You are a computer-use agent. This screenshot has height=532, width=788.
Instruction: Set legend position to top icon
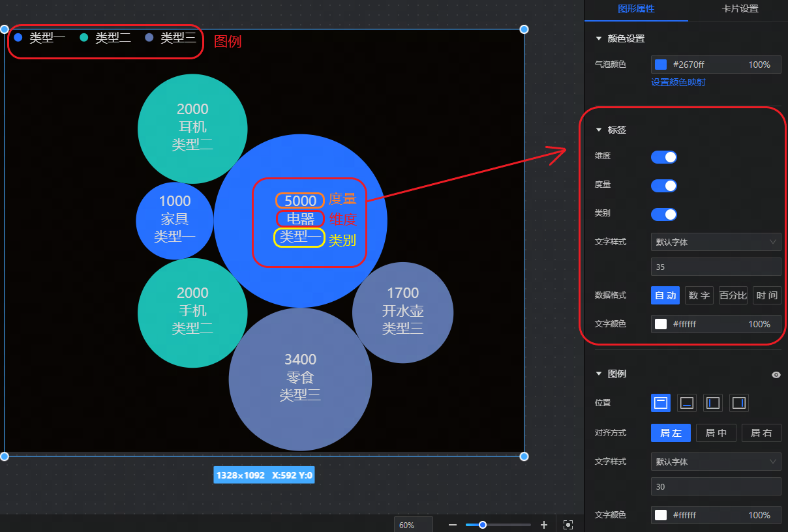tap(661, 403)
